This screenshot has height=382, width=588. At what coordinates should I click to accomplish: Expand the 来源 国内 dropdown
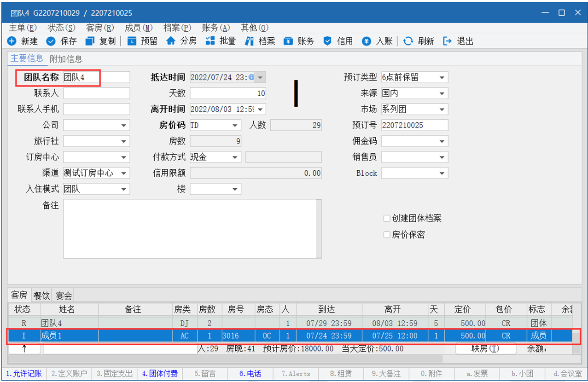[442, 93]
